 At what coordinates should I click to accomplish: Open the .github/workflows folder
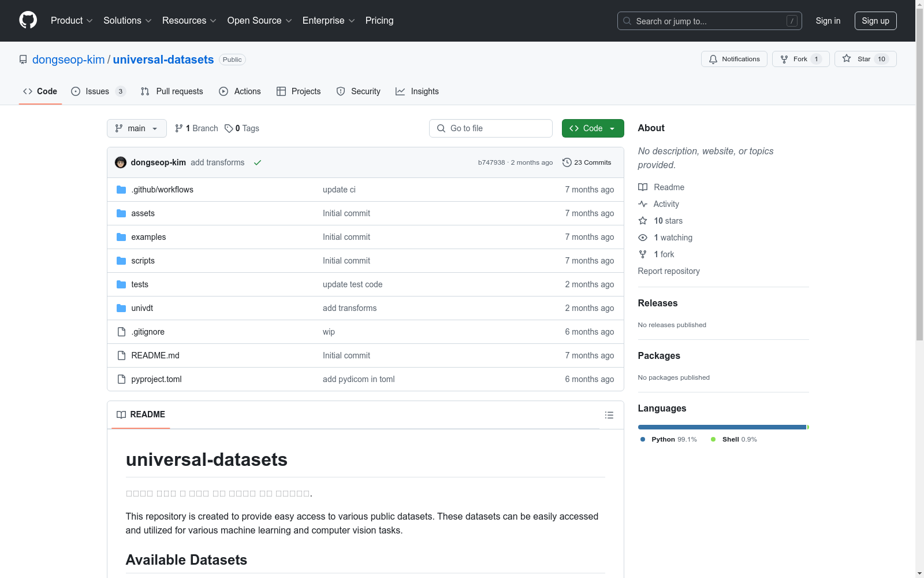162,190
